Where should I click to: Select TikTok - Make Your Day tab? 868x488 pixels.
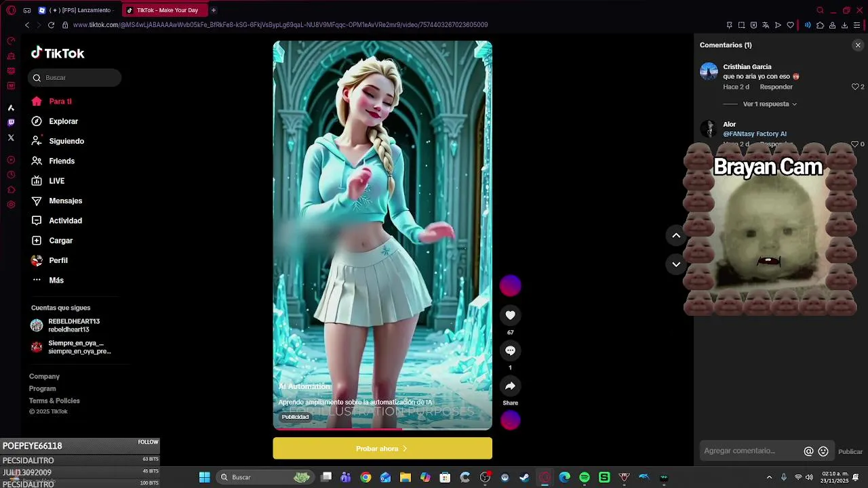[165, 10]
